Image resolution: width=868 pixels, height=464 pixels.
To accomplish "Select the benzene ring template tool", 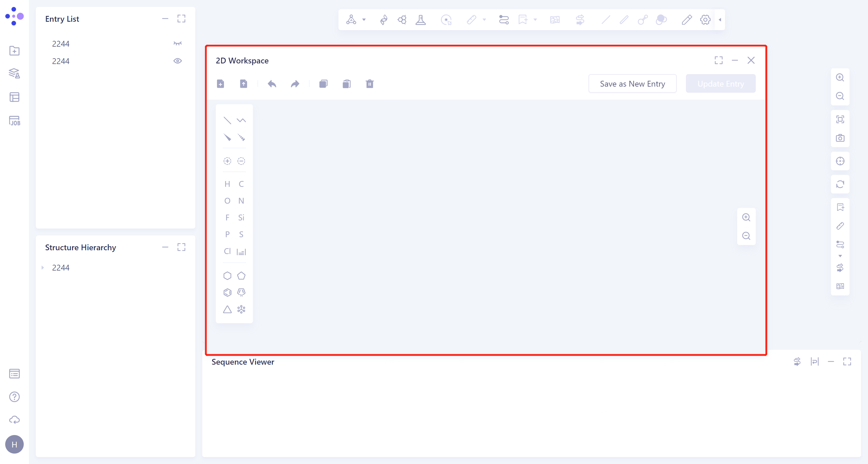I will (x=227, y=292).
